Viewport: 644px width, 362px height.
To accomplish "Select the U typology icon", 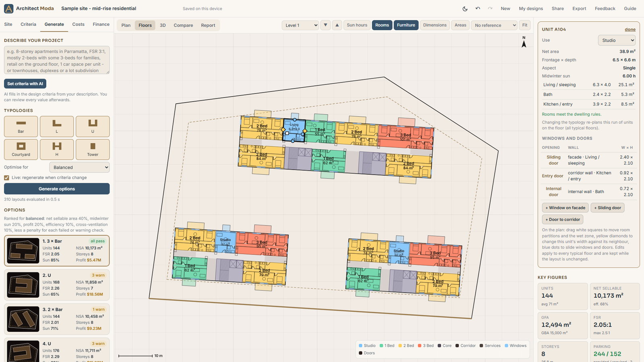I will coord(93,127).
